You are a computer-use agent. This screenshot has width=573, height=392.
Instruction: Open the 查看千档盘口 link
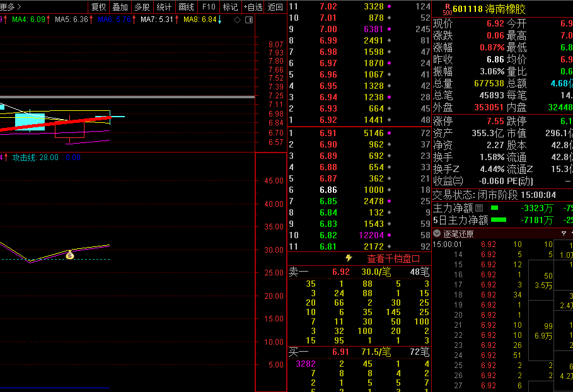click(x=393, y=258)
